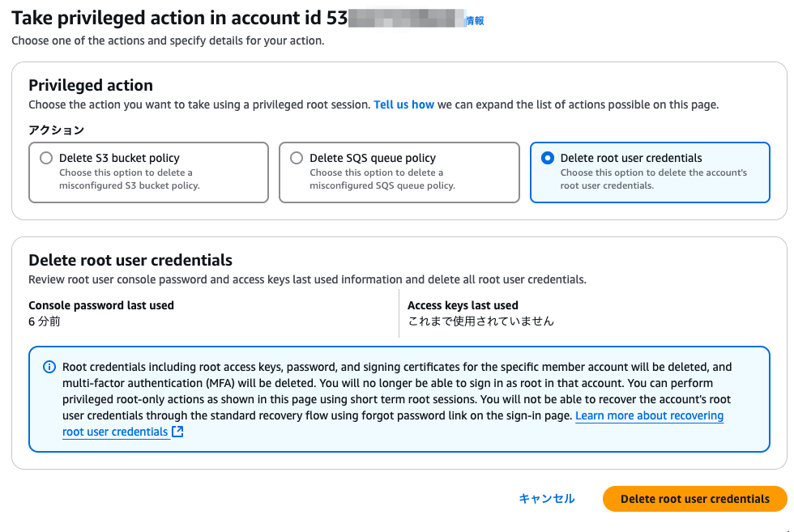This screenshot has height=532, width=794.
Task: Click the Delete S3 bucket policy card description
Action: tap(130, 179)
